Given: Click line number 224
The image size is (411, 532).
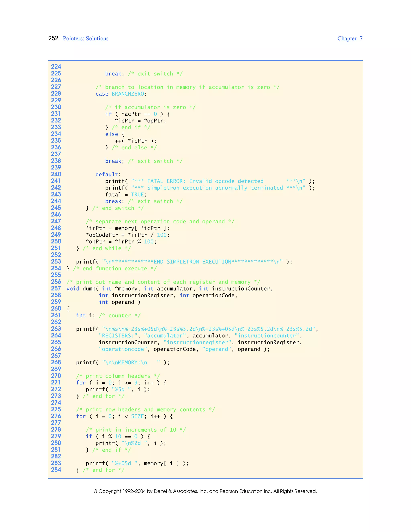Looking at the screenshot, I should 56,67.
